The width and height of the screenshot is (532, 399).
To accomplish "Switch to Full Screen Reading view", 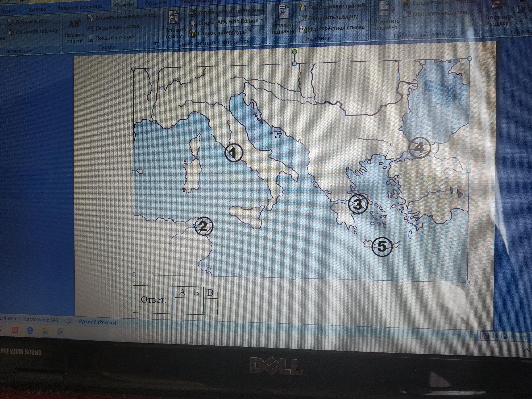I will click(495, 336).
